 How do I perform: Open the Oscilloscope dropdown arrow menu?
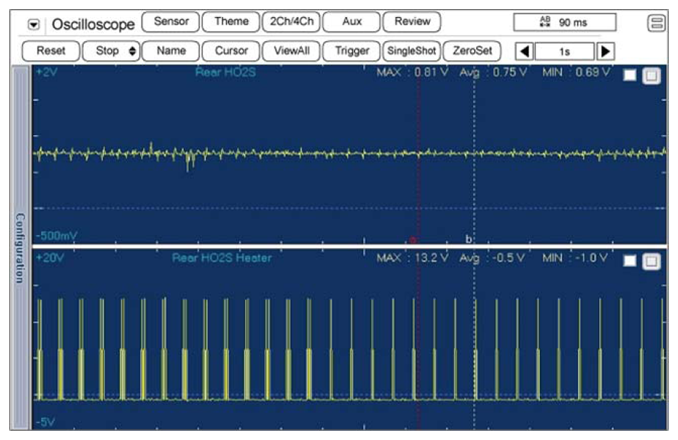pyautogui.click(x=35, y=22)
